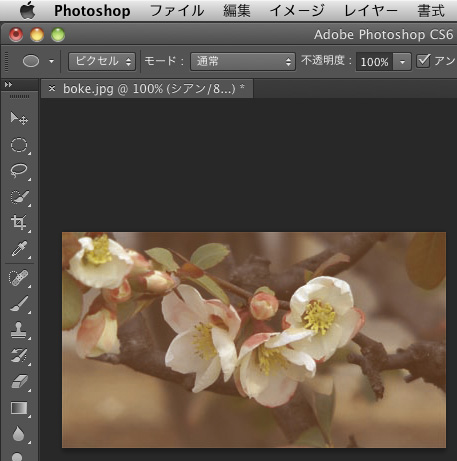
Task: Choose the Clone Stamp tool
Action: (x=19, y=330)
